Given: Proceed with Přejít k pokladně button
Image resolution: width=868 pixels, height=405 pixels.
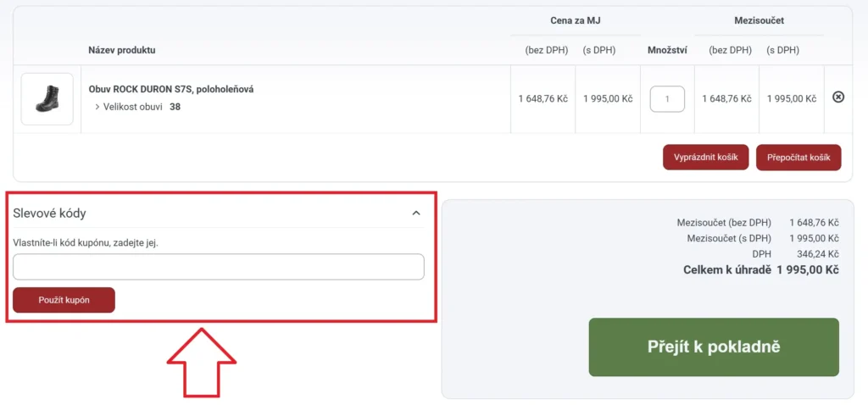Looking at the screenshot, I should tap(714, 347).
